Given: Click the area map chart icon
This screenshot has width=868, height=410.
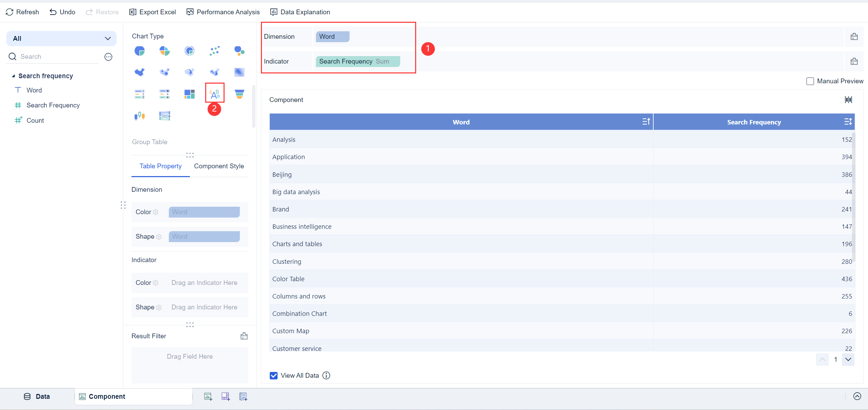Looking at the screenshot, I should coord(140,72).
